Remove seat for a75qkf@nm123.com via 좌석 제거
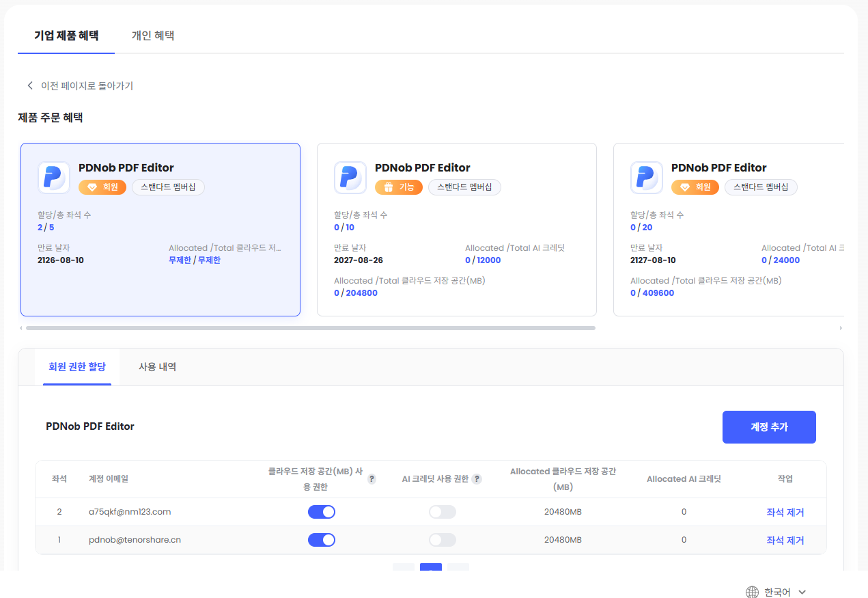 [x=785, y=512]
